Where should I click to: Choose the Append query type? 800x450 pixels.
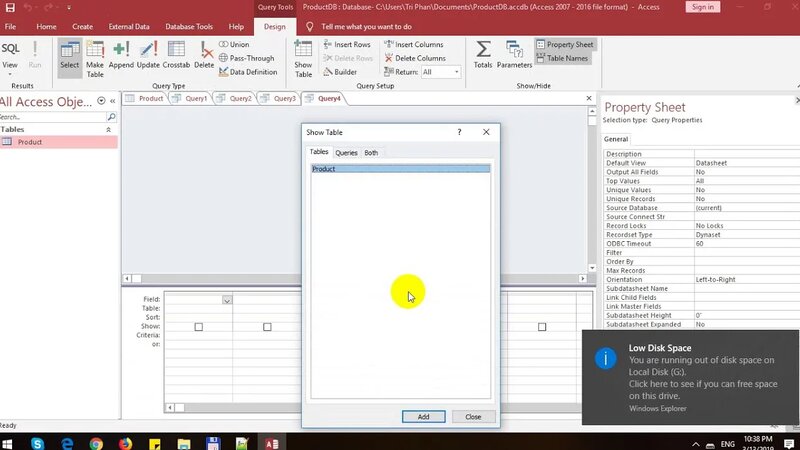pos(121,55)
